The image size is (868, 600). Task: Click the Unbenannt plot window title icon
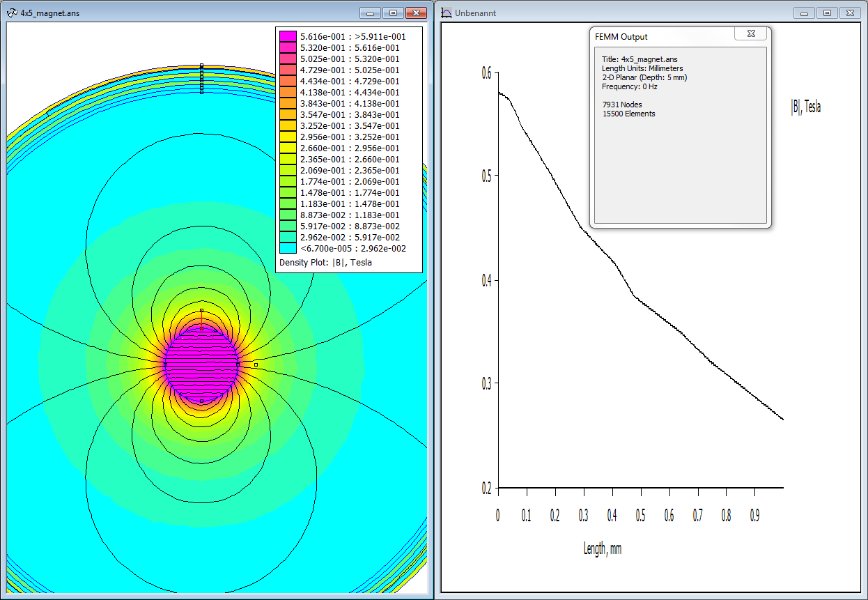point(446,13)
